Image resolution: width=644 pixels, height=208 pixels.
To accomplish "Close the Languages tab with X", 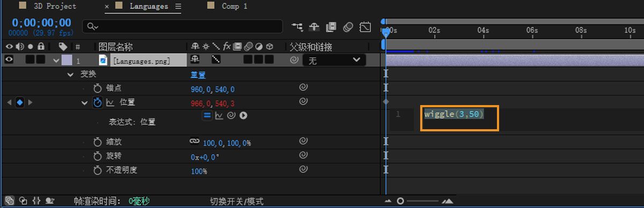I will click(107, 7).
